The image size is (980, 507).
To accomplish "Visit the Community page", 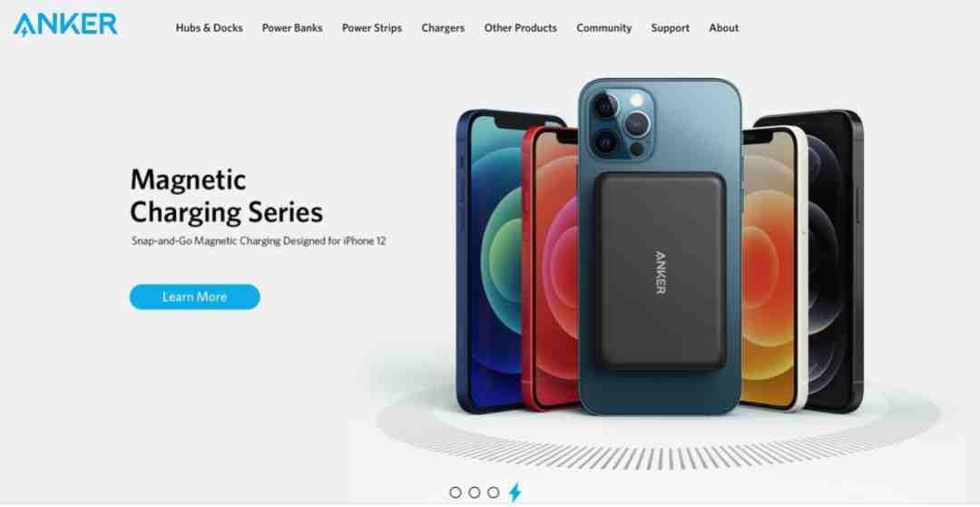I will click(x=603, y=28).
